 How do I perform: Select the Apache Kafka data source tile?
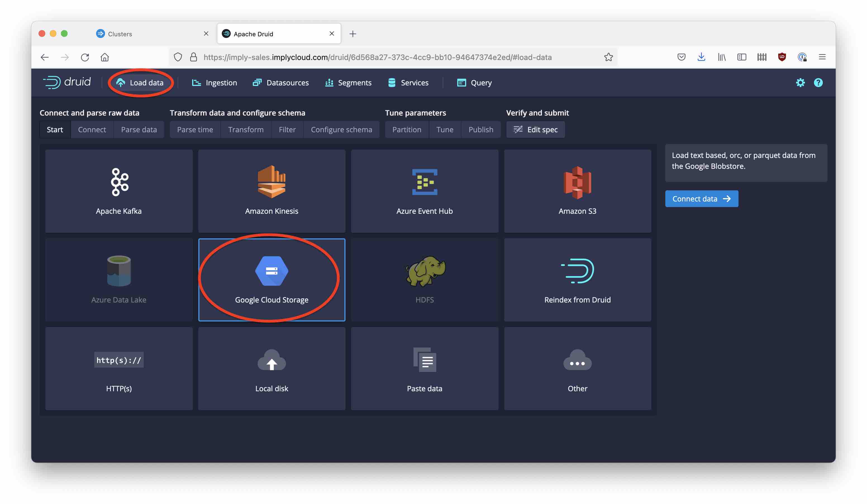[x=119, y=191]
